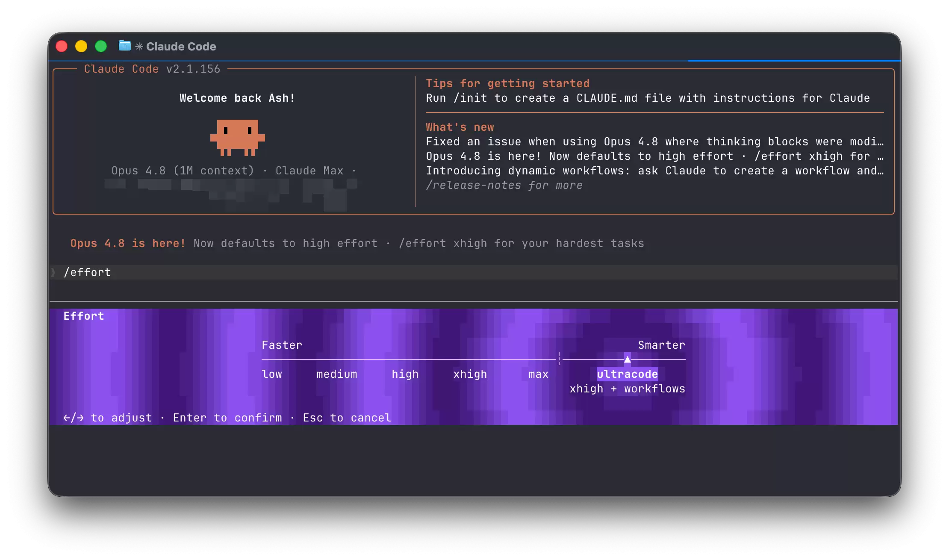
Task: Click the 'Esc to cancel' hint
Action: click(347, 418)
